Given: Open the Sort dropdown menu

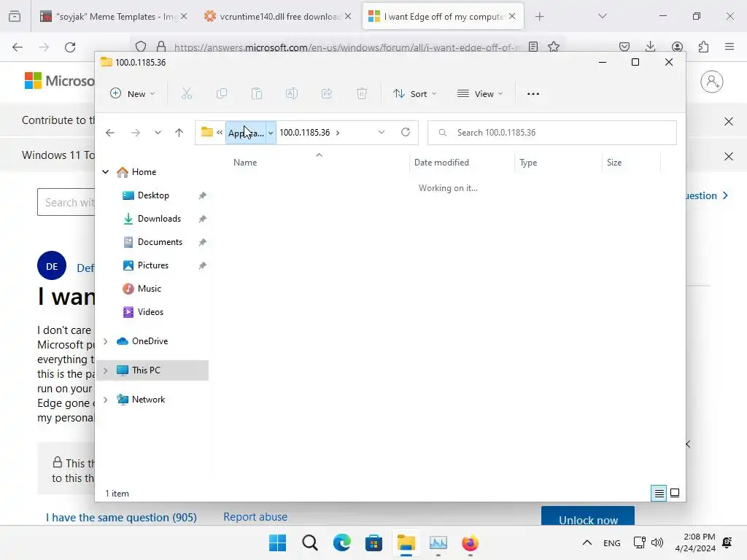Looking at the screenshot, I should tap(414, 94).
